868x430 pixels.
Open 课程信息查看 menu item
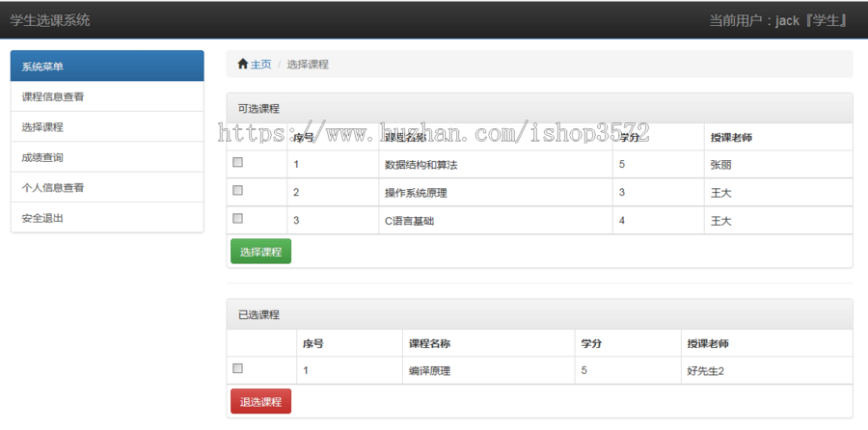[x=107, y=96]
